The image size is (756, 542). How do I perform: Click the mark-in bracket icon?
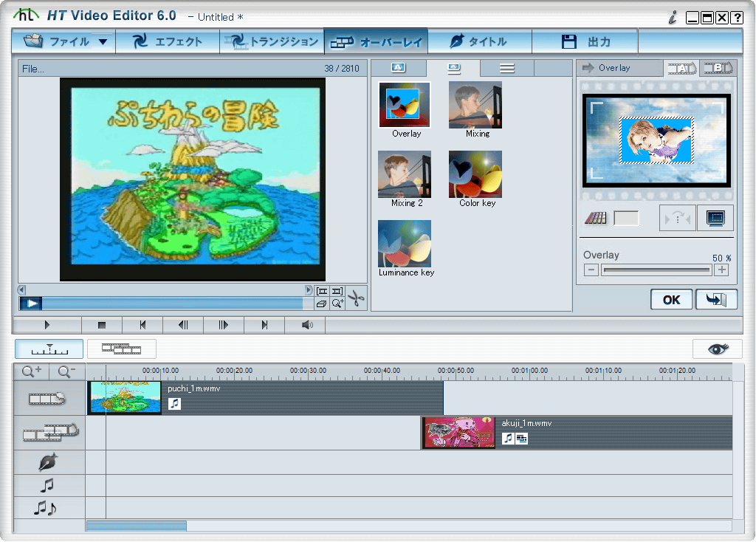tap(322, 291)
